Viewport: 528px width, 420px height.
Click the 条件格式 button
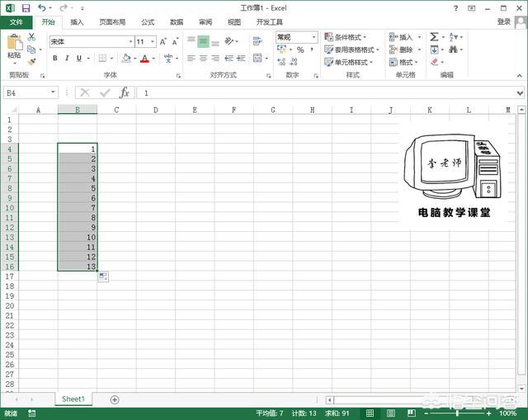(346, 37)
